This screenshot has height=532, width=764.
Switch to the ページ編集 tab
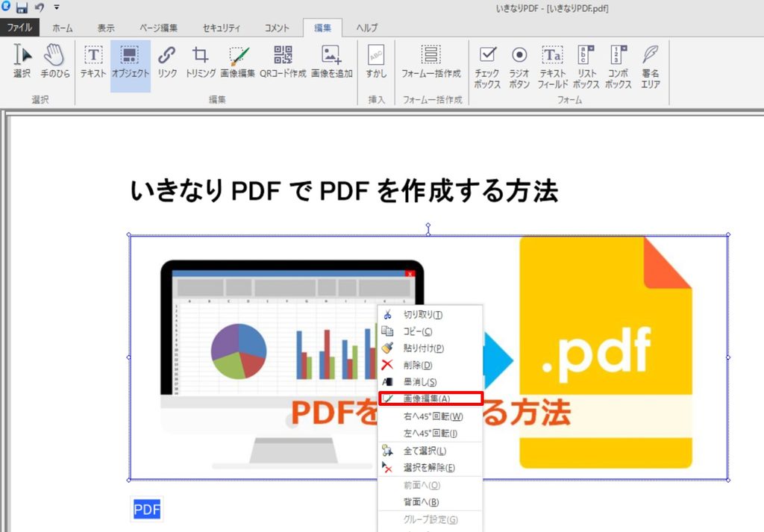[158, 28]
